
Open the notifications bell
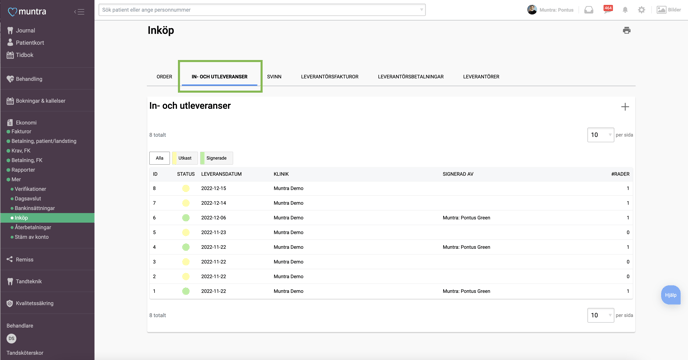625,10
